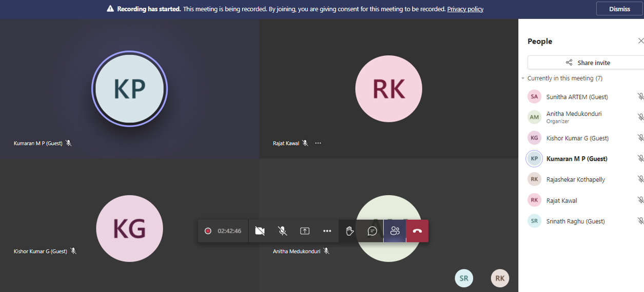Click the call timer 02:42:46

229,231
